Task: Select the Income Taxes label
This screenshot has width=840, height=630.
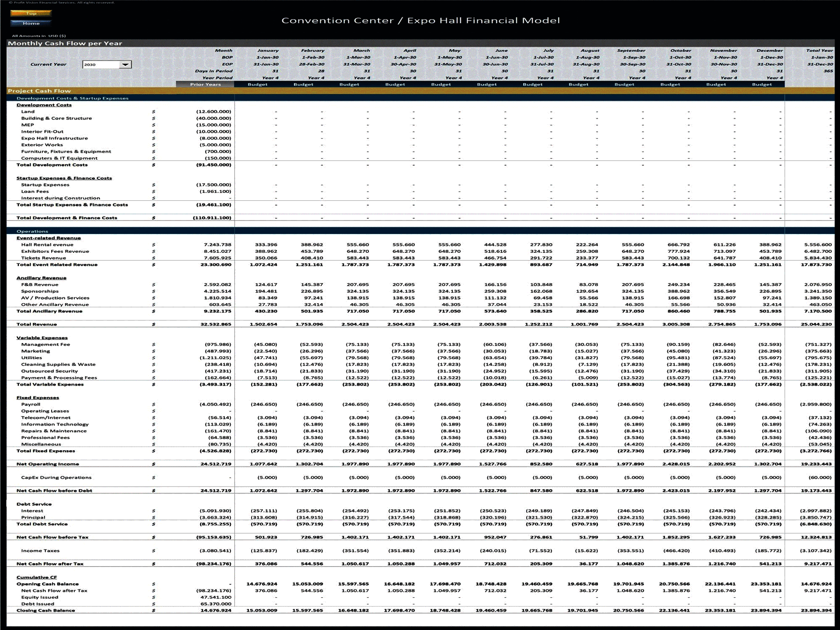Action: (x=40, y=551)
